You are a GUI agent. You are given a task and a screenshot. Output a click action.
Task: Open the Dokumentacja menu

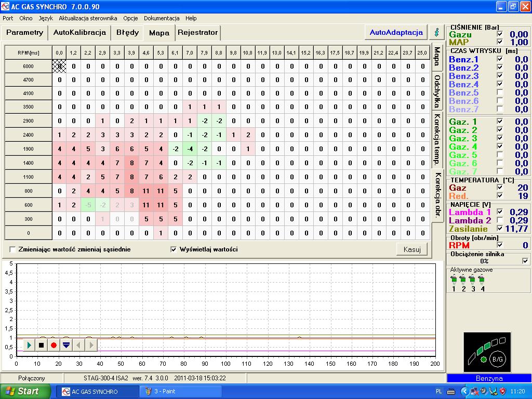[162, 18]
